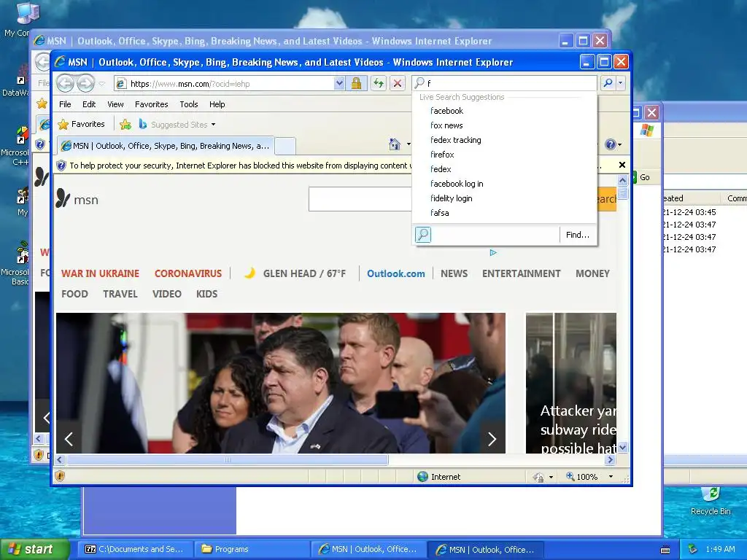
Task: Select 'fedex tracking' search suggestion
Action: tap(455, 140)
